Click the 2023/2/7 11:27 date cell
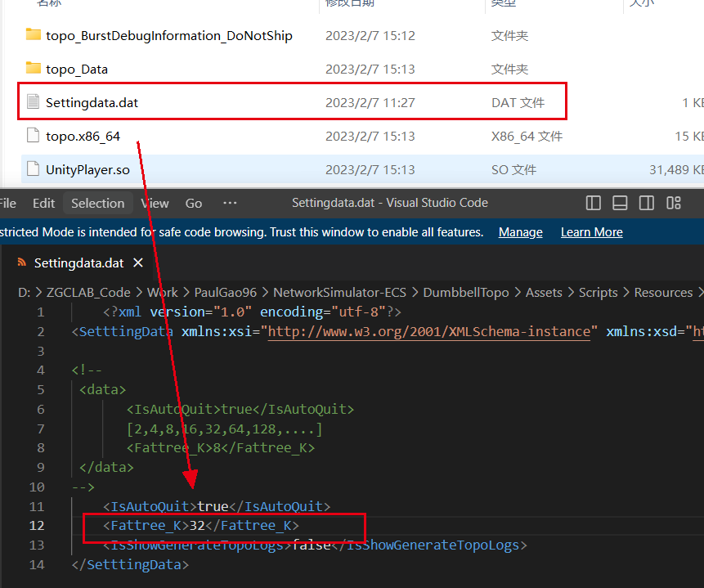Screen dimensions: 704x588 [x=370, y=102]
